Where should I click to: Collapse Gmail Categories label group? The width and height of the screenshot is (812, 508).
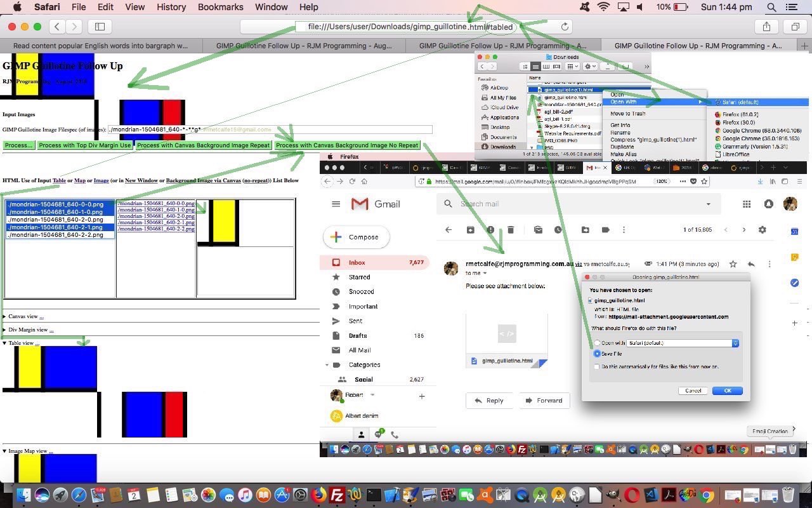[x=327, y=365]
